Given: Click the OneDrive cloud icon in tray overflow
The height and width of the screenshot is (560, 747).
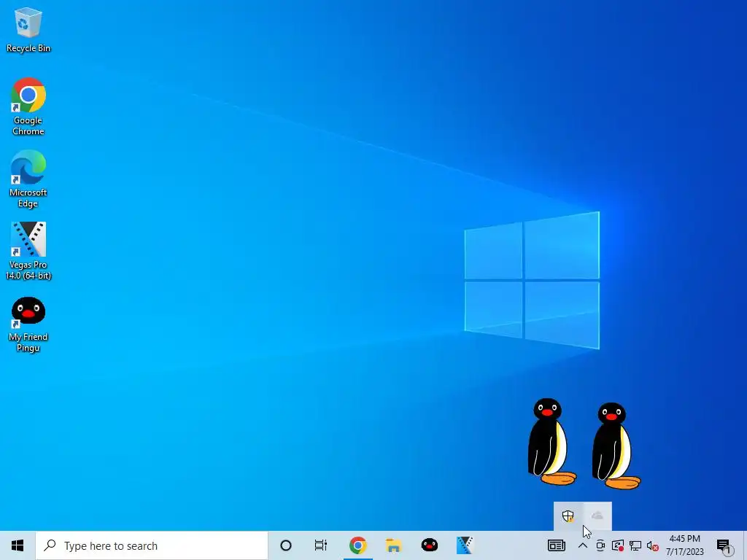Looking at the screenshot, I should pos(597,516).
